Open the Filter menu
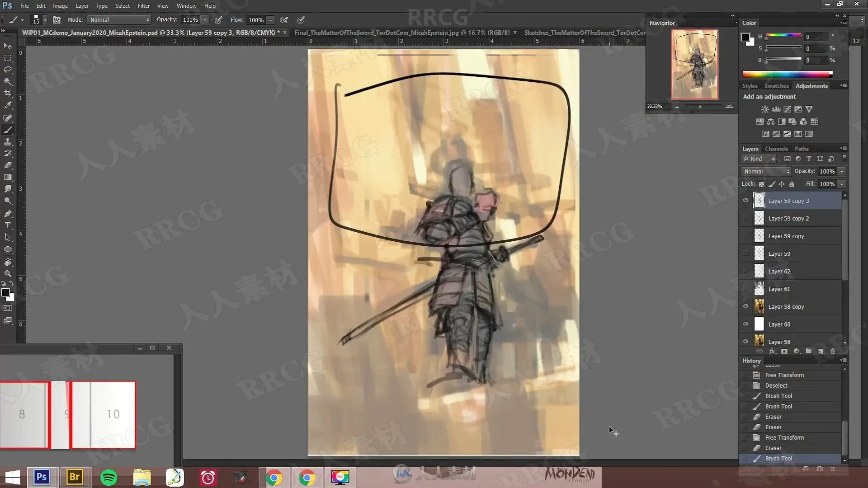868x488 pixels. (x=143, y=6)
